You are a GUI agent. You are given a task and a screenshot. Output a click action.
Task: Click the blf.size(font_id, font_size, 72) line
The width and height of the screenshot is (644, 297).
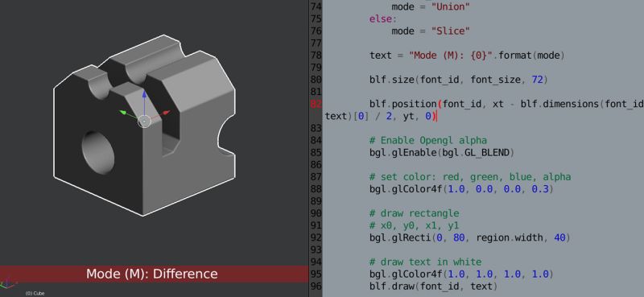pyautogui.click(x=459, y=80)
